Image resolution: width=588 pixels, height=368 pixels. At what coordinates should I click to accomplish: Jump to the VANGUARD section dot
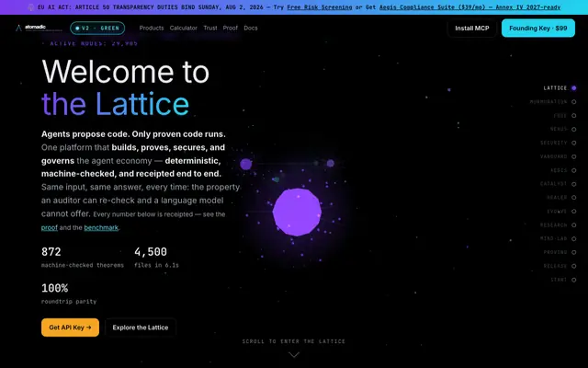pyautogui.click(x=573, y=156)
